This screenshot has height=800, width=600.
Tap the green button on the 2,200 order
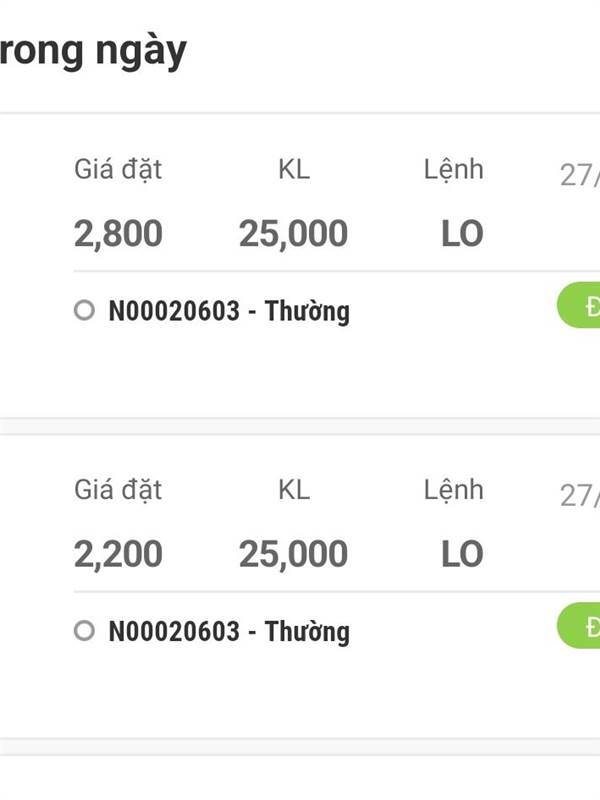pos(580,626)
